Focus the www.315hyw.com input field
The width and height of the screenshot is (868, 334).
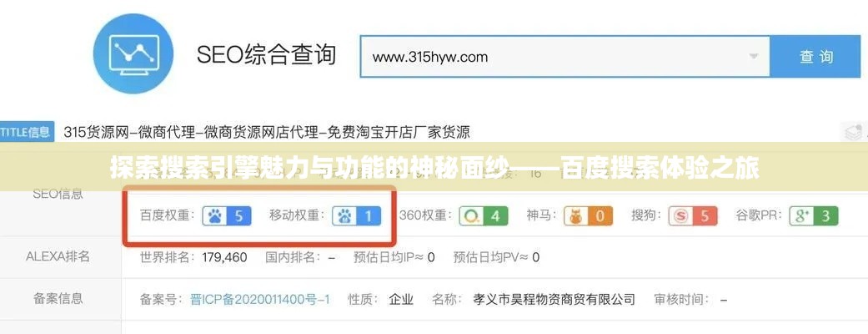(x=565, y=56)
